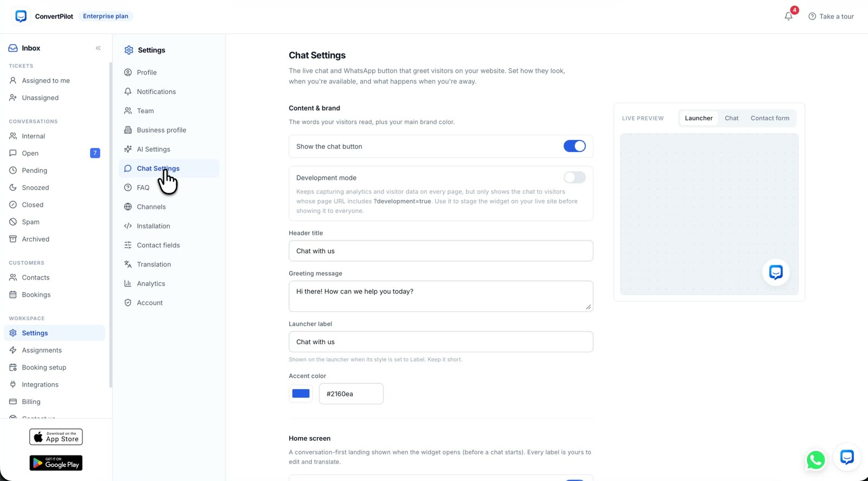Go to Team settings
This screenshot has width=868, height=481.
169,111
